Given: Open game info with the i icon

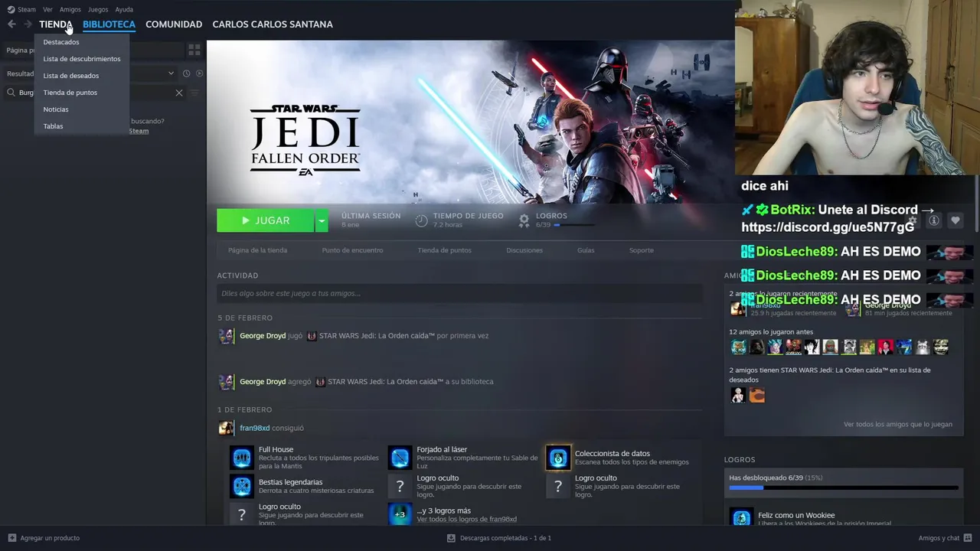Looking at the screenshot, I should click(x=933, y=220).
